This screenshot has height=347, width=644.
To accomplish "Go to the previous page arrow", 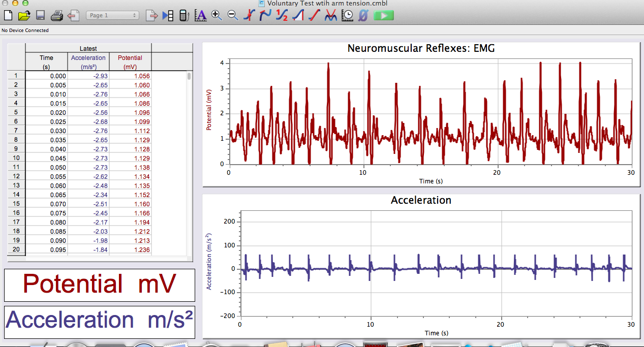I will [x=73, y=15].
